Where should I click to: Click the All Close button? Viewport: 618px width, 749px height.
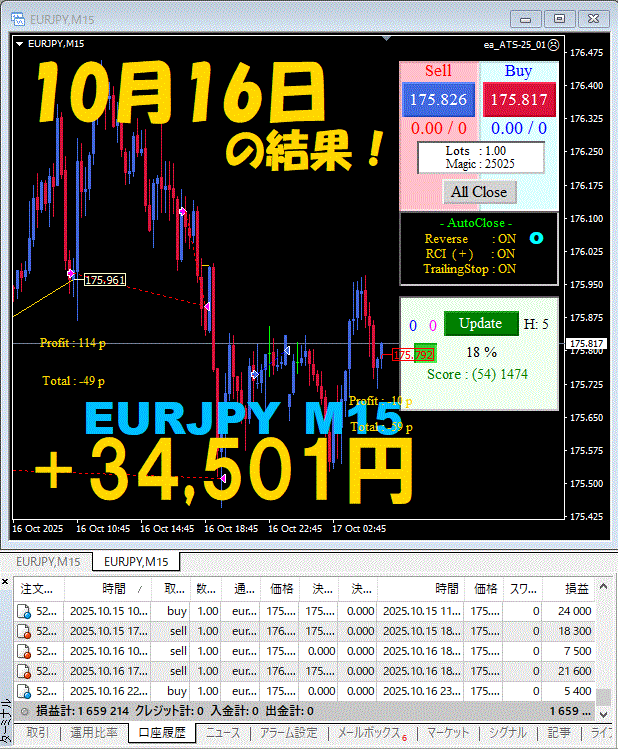pyautogui.click(x=479, y=192)
